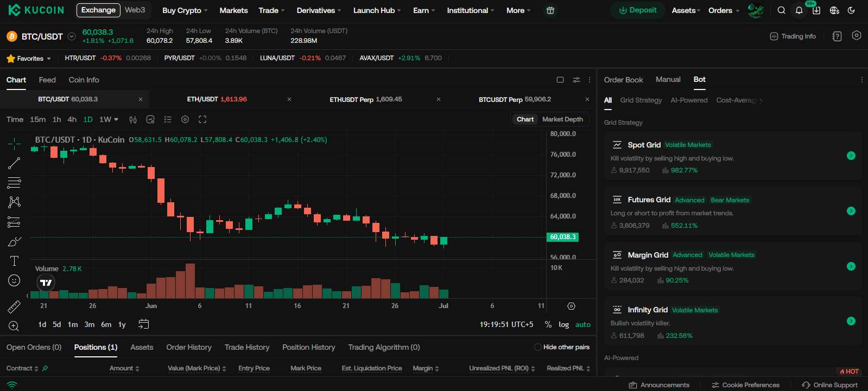Expand the 1W timeframe dropdown
This screenshot has width=868, height=391.
(x=109, y=119)
